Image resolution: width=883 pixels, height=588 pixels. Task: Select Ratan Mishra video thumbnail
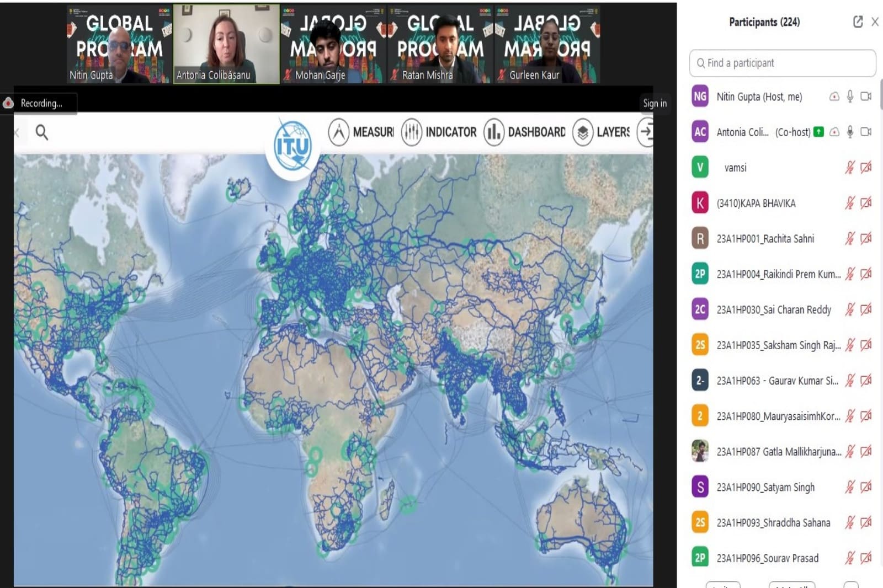(x=440, y=44)
